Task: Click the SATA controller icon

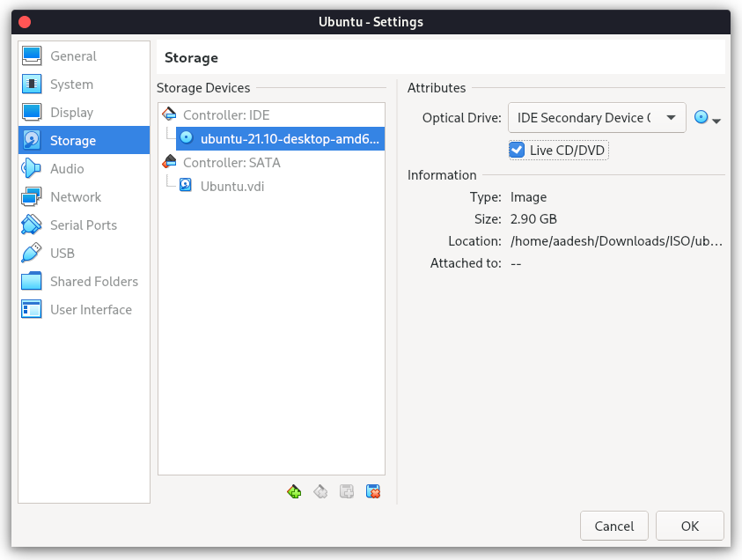Action: pyautogui.click(x=169, y=162)
